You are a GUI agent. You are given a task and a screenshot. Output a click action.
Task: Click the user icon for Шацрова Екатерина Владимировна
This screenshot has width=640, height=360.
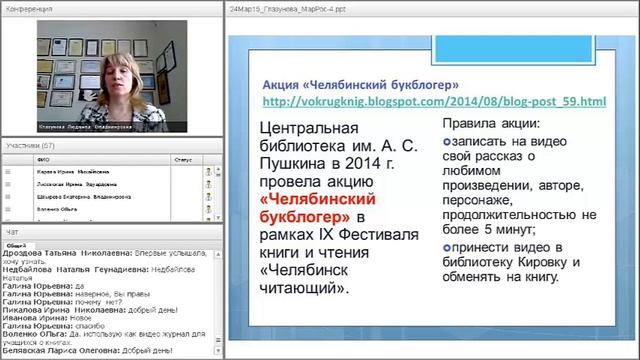(209, 197)
